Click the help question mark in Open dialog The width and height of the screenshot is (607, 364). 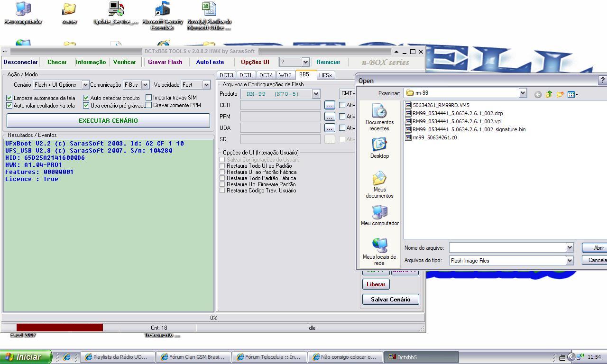point(602,81)
